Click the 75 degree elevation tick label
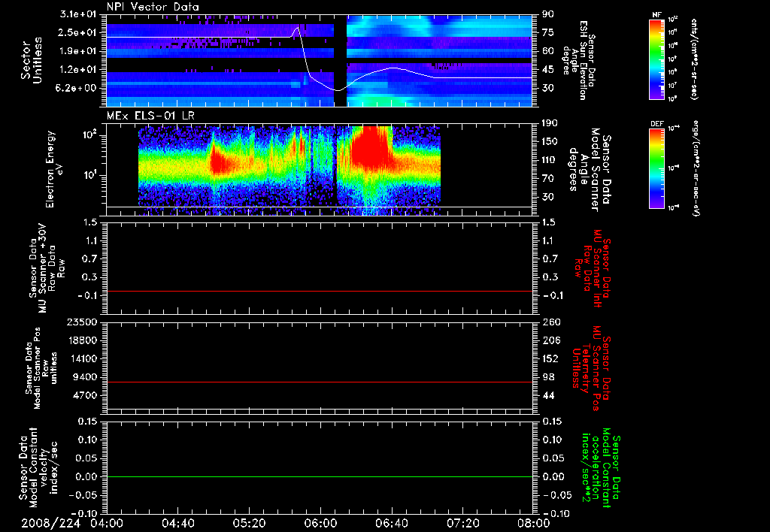The height and width of the screenshot is (532, 770). pos(548,32)
